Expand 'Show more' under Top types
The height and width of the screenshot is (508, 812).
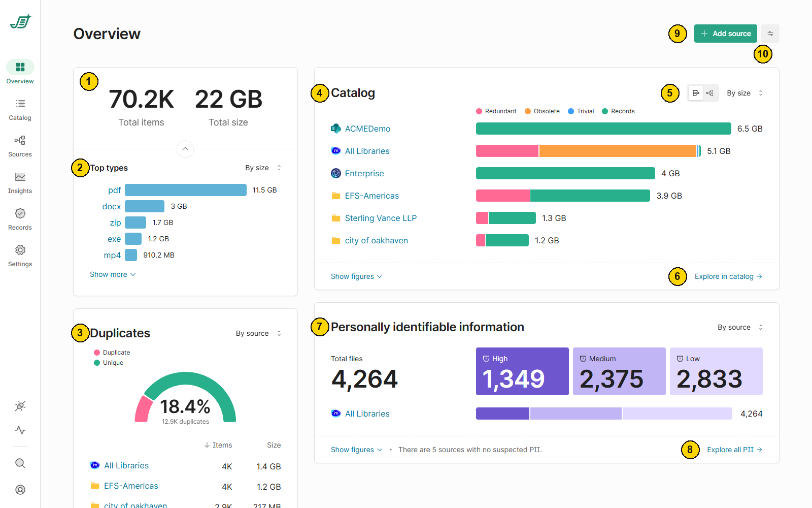point(113,274)
